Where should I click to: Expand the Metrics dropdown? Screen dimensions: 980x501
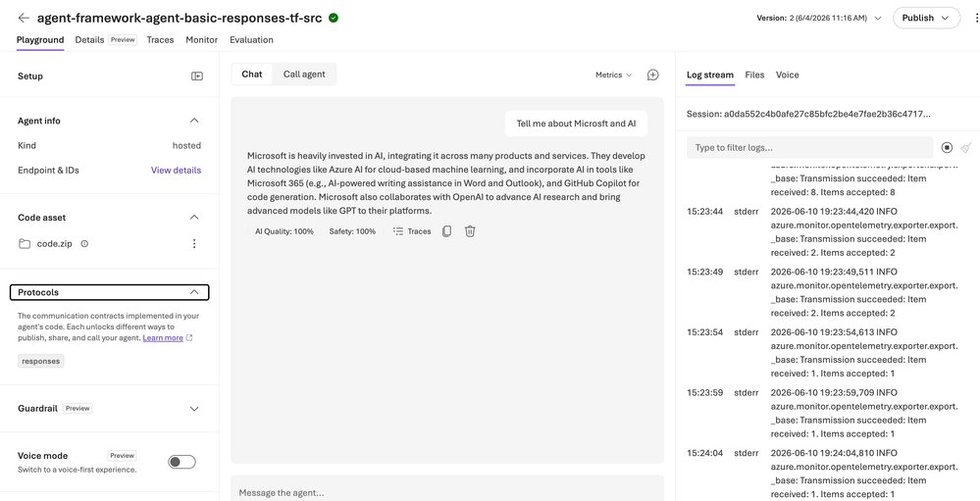click(614, 75)
